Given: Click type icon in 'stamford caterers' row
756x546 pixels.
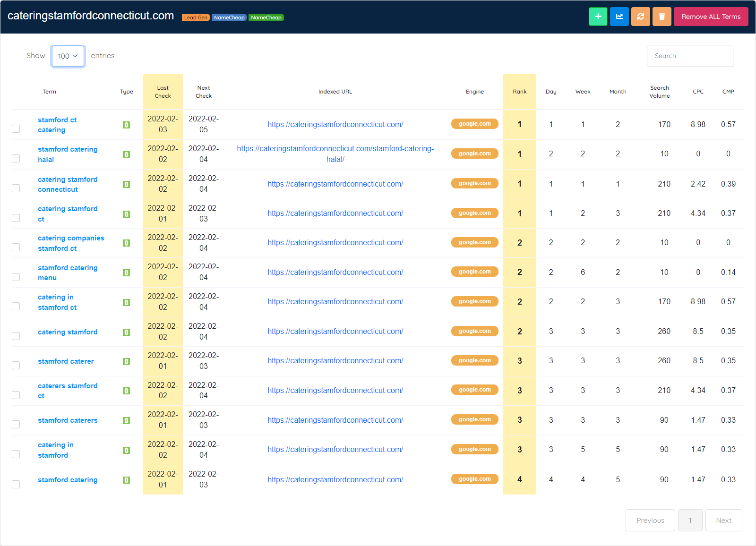Looking at the screenshot, I should (x=126, y=420).
